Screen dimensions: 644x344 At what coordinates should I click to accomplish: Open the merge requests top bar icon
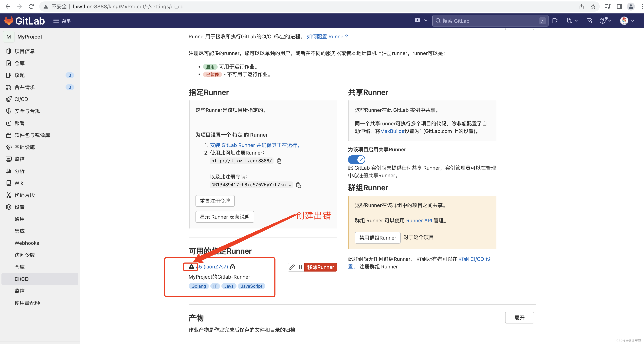(x=569, y=21)
